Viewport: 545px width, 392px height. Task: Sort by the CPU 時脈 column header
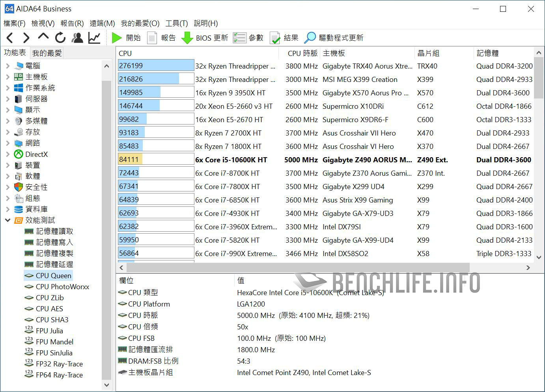[x=302, y=53]
